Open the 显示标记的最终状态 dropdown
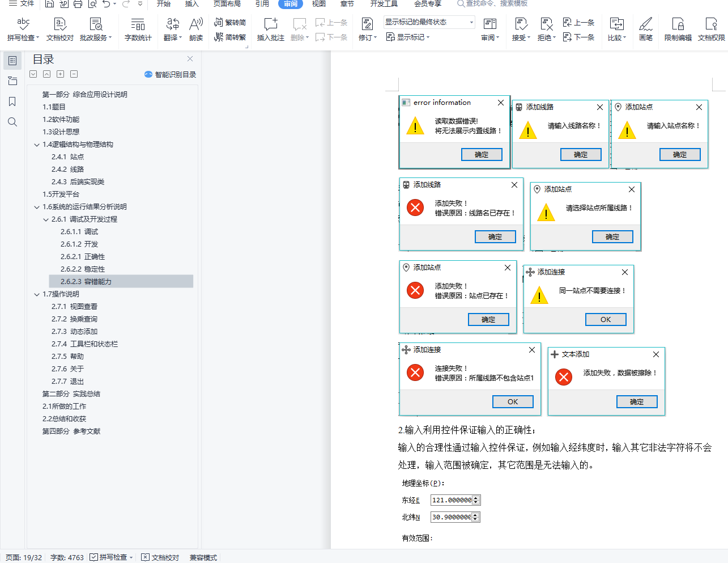 tap(429, 22)
